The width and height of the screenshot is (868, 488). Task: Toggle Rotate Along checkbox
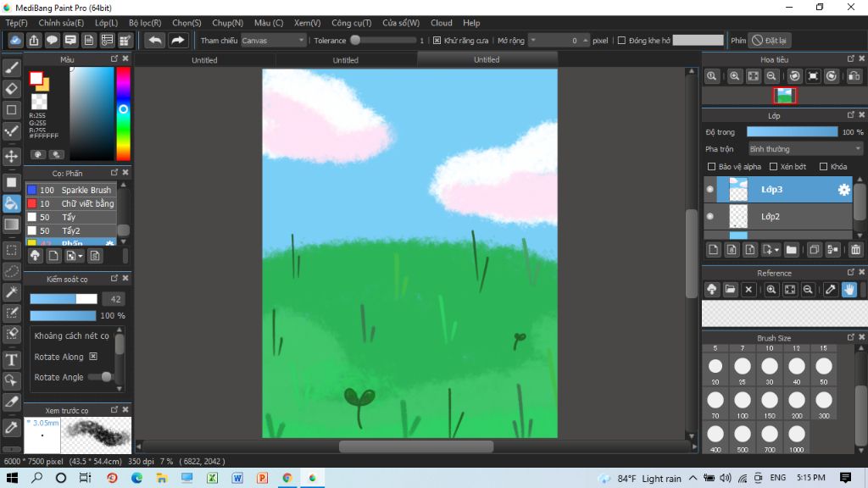tap(93, 357)
